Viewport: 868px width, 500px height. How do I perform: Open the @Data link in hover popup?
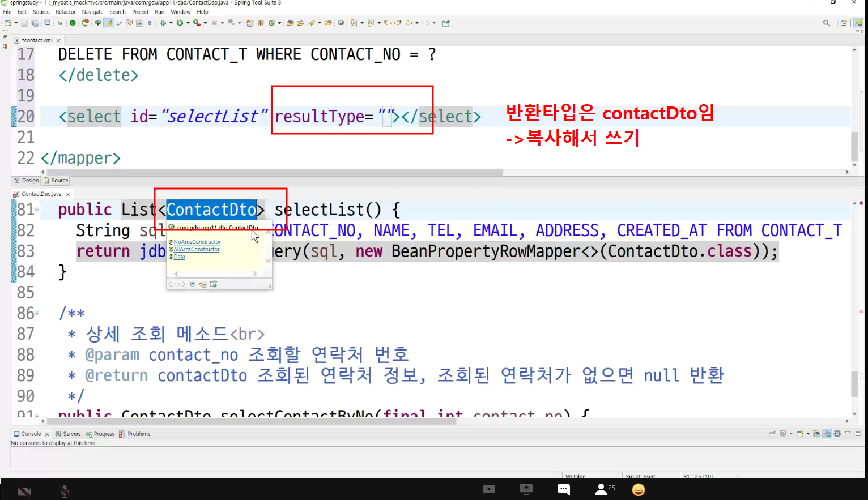tap(179, 257)
